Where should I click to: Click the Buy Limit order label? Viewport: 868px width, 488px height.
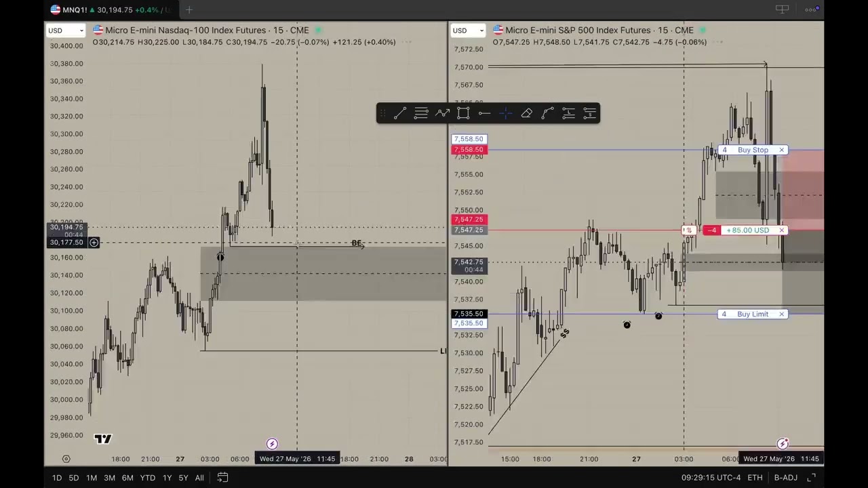tap(753, 314)
